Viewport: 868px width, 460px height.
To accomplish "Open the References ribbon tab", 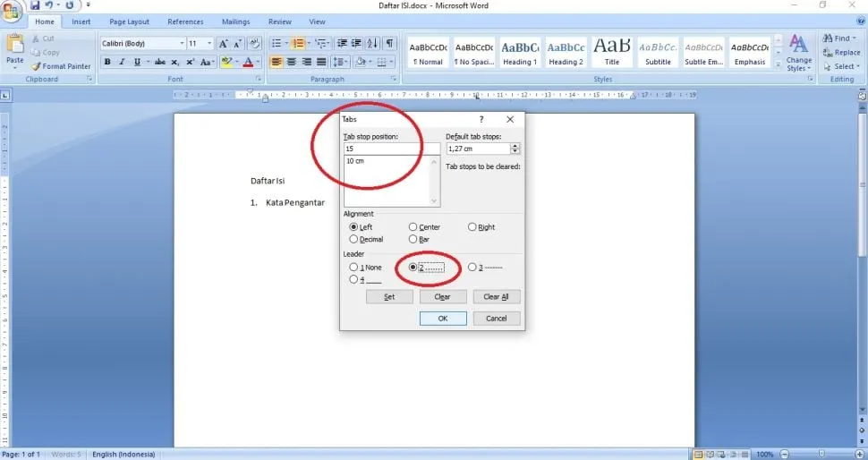I will 185,21.
